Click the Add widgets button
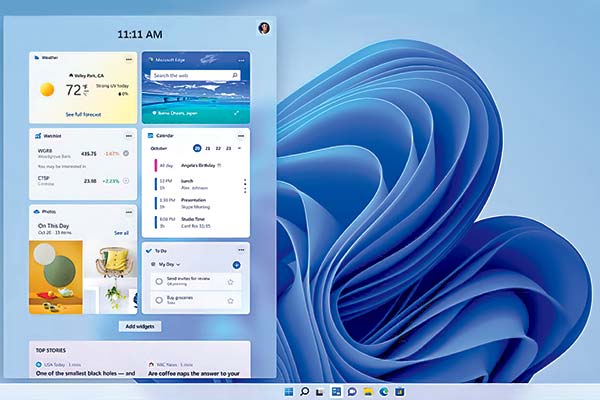Viewport: 600px width, 400px height. point(140,327)
